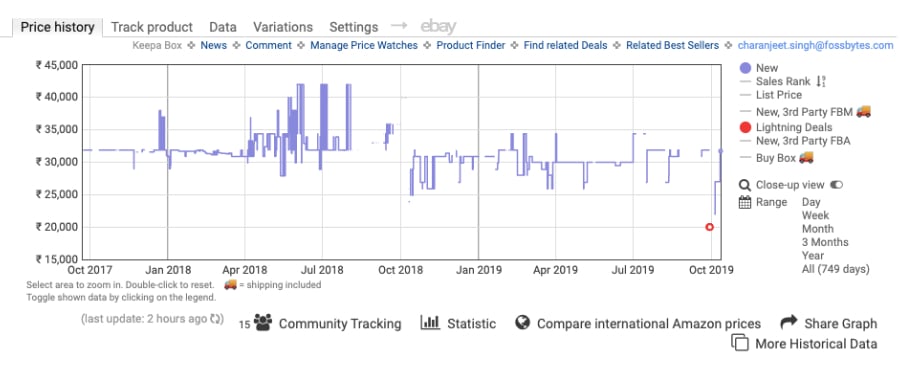Set range to 3 Months

825,242
